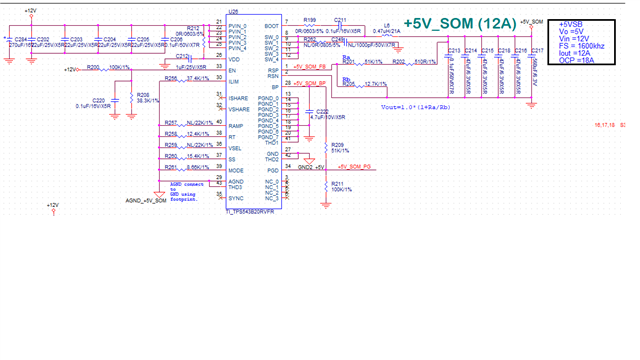Select capacitor C205 label
Viewport: 640px width, 360px height.
[x=143, y=40]
